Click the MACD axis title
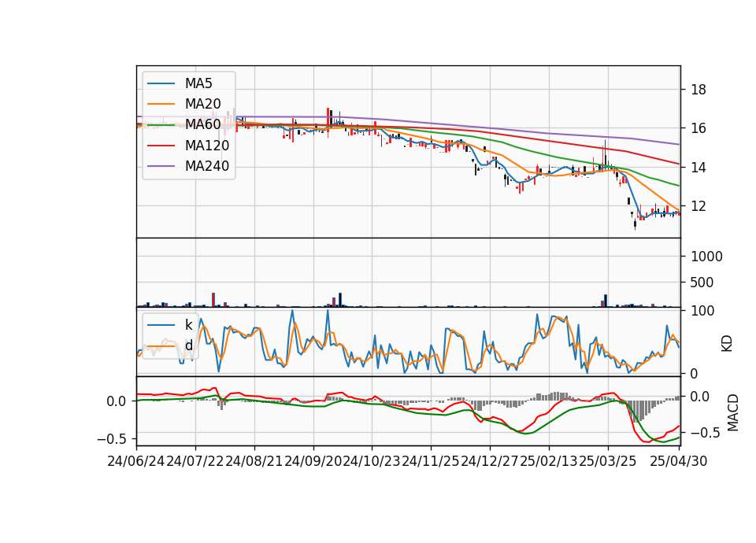This screenshot has height=543, width=756. coord(733,412)
